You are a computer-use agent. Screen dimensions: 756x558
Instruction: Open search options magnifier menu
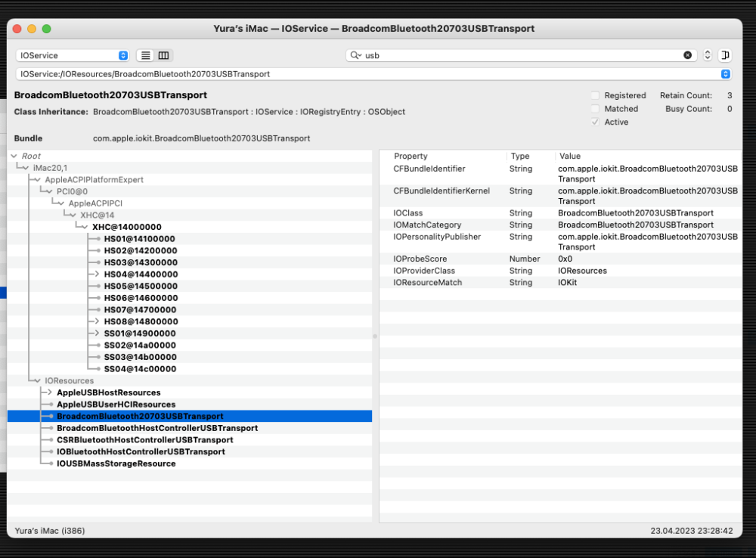coord(356,55)
